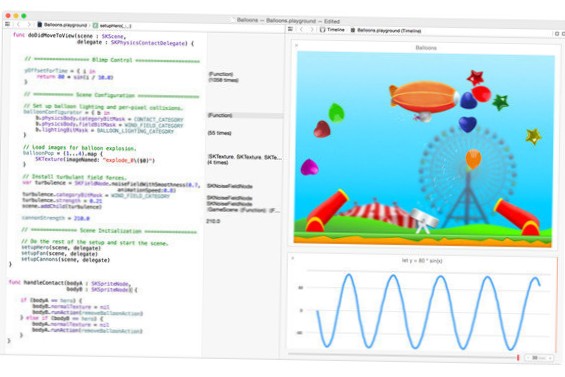Click the setupHero function icon in jump bar
Viewport: 565px width, 377px height.
point(95,26)
